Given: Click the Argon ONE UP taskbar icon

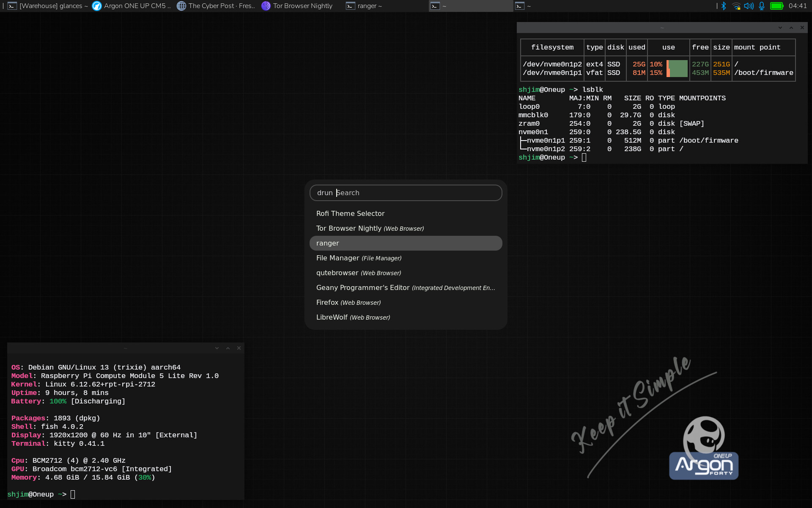Looking at the screenshot, I should [97, 6].
